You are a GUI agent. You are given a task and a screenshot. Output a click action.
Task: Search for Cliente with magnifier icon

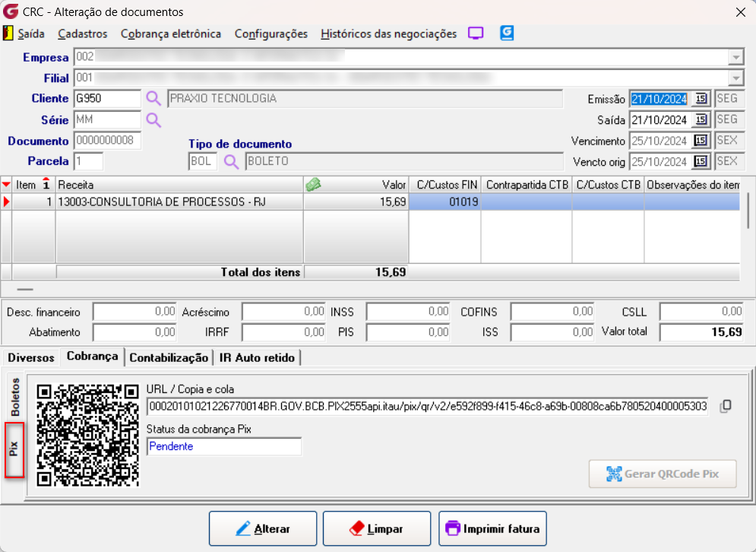coord(153,98)
